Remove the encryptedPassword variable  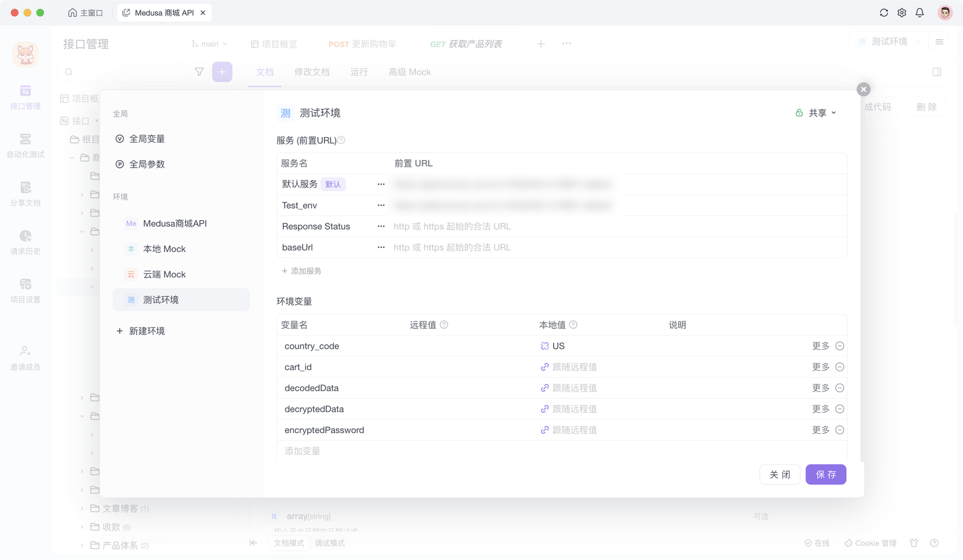[x=840, y=429]
